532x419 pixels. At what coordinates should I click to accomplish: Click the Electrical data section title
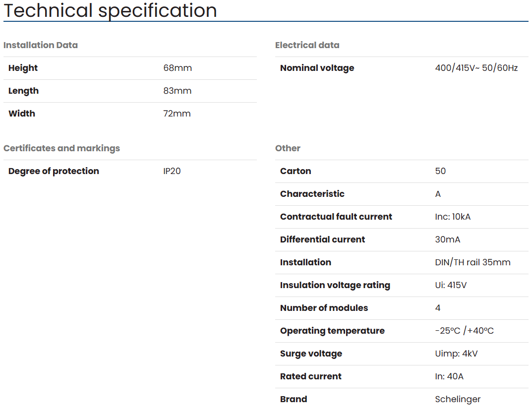point(307,45)
